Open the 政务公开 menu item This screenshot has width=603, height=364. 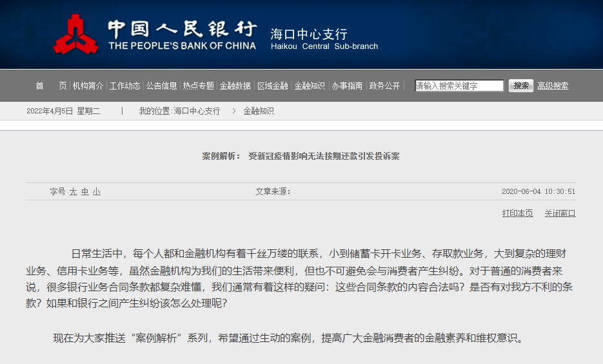click(384, 86)
